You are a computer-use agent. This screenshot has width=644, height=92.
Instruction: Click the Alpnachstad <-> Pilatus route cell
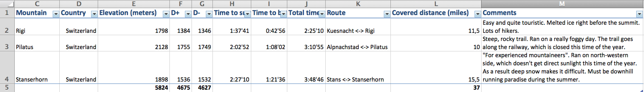point(357,47)
